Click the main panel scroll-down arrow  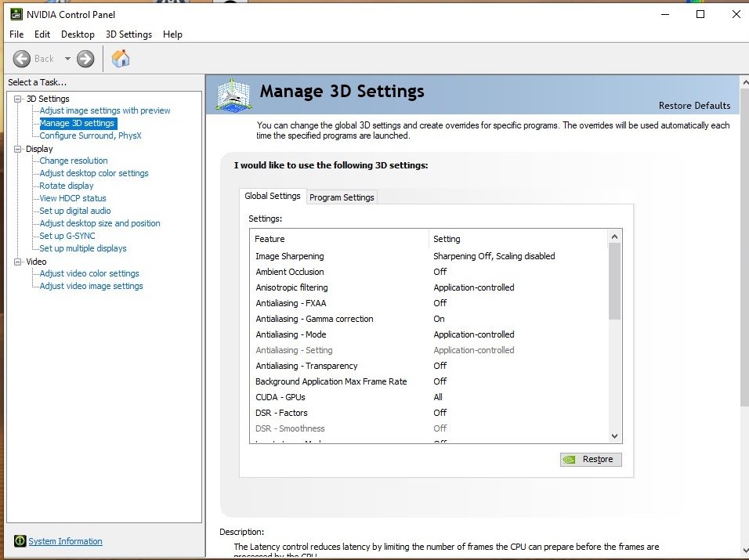pyautogui.click(x=745, y=550)
